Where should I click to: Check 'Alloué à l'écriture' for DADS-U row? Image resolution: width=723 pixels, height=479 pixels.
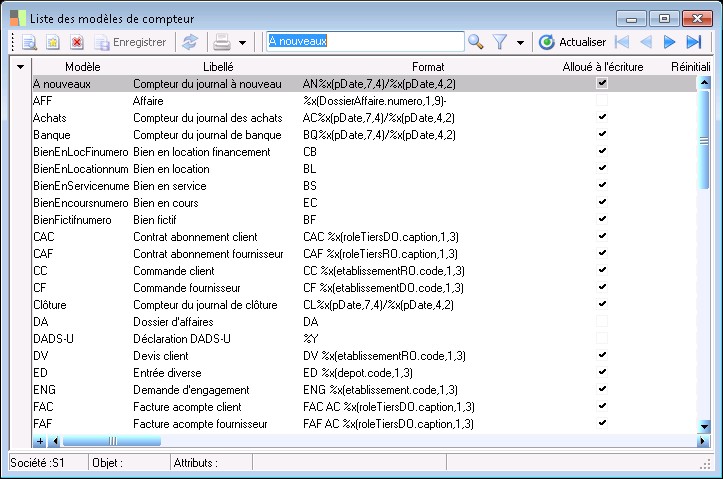point(602,338)
